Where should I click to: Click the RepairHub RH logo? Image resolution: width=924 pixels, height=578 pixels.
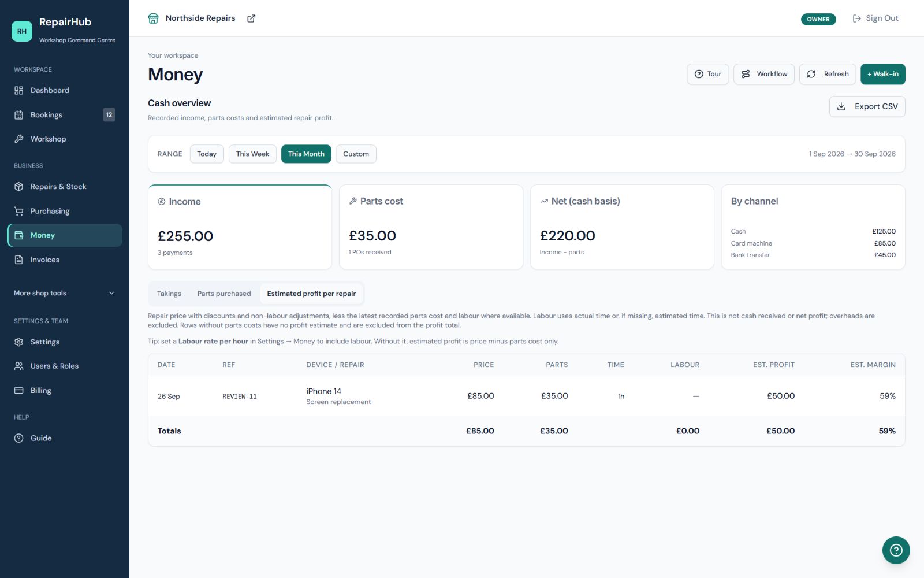tap(22, 31)
